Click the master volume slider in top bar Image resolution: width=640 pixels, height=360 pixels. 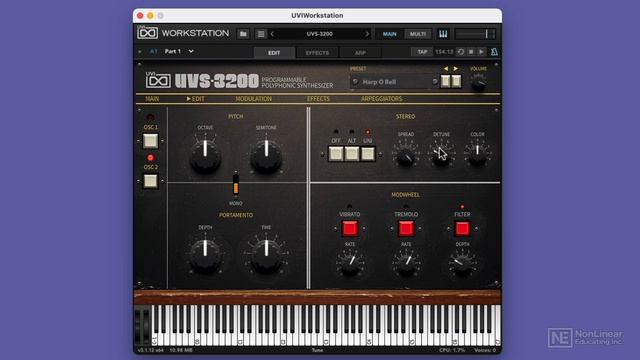tap(475, 34)
